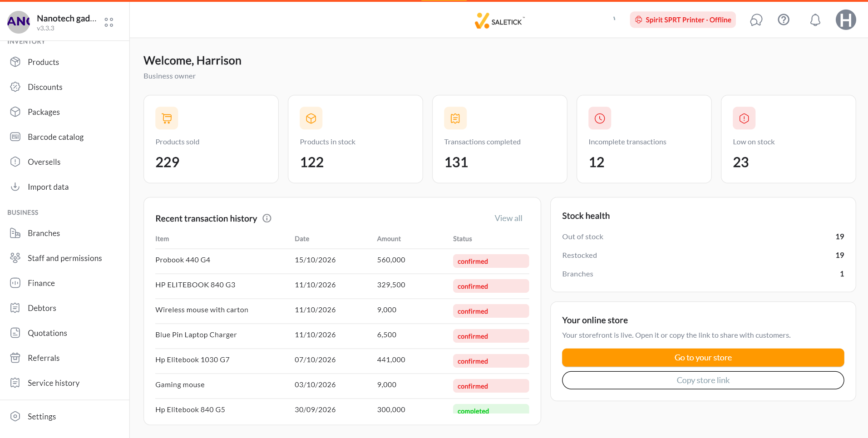Click the Debtors icon

tap(15, 308)
